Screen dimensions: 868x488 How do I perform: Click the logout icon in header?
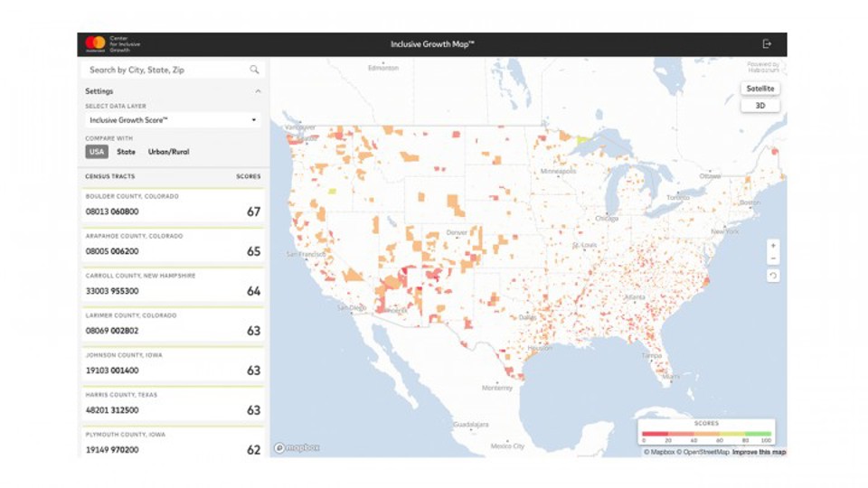767,43
